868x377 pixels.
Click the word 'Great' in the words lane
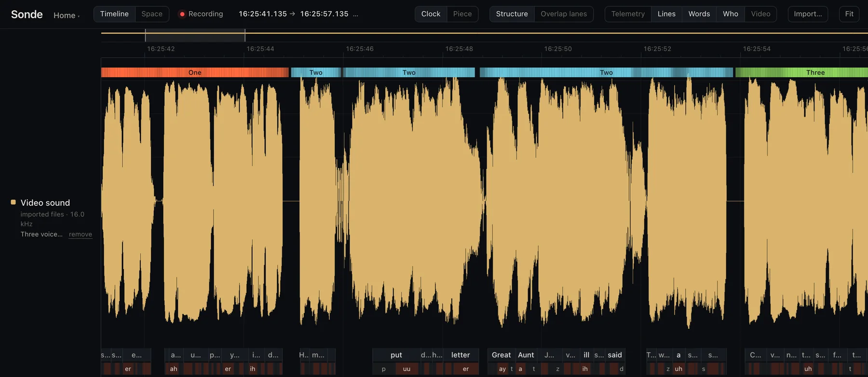pos(501,355)
